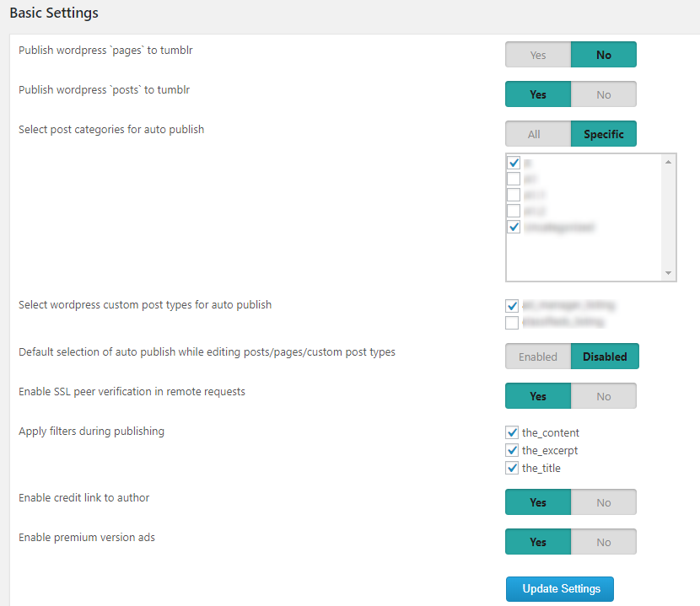Check the second category checkbox
This screenshot has height=606, width=700.
(514, 179)
